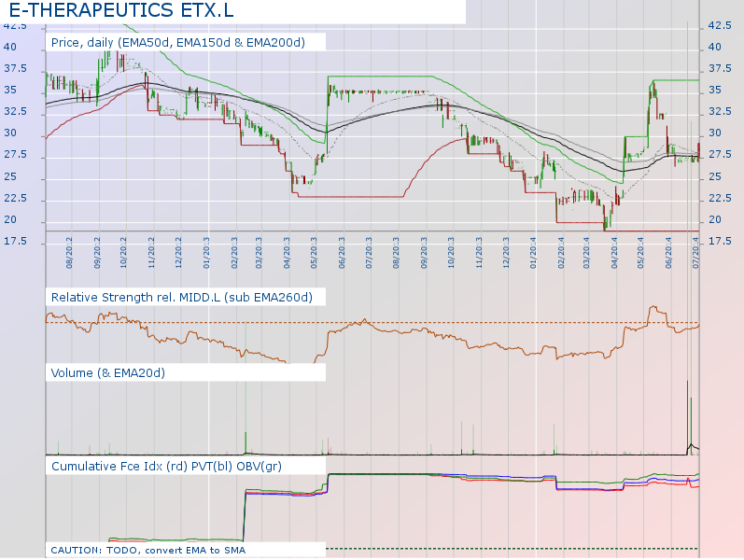Click the 32.5 value on right price axis
744x560 pixels.
tap(720, 111)
